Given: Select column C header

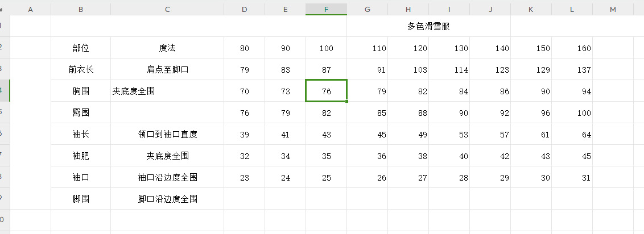Looking at the screenshot, I should (x=167, y=9).
